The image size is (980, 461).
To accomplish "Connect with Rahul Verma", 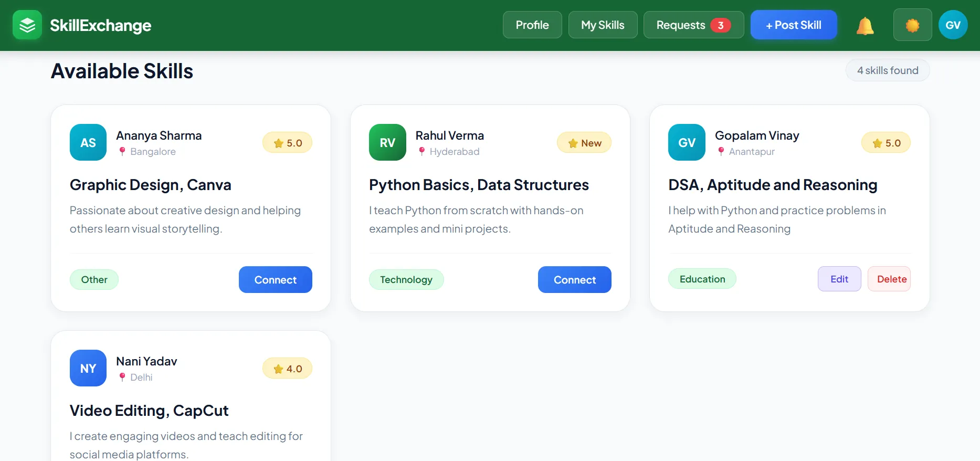I will [x=575, y=280].
